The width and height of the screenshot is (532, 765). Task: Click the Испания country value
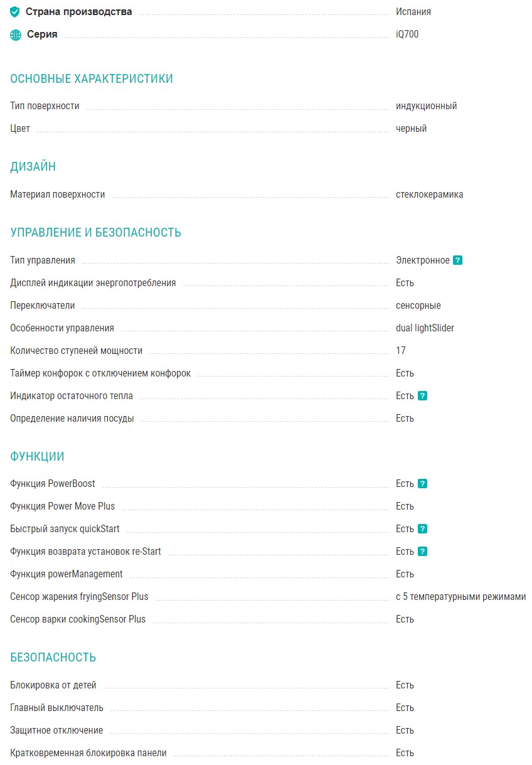click(x=413, y=12)
